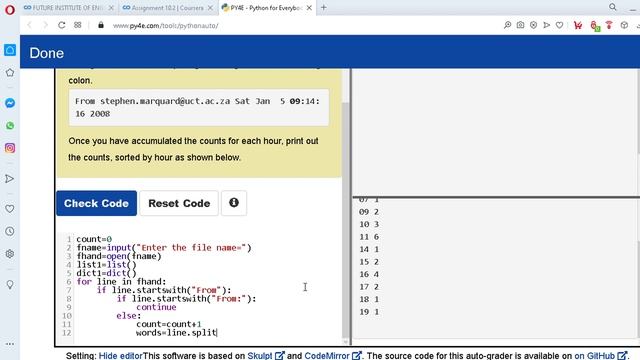This screenshot has height=360, width=640.
Task: Click the address bar send arrow icon
Action: (547, 25)
